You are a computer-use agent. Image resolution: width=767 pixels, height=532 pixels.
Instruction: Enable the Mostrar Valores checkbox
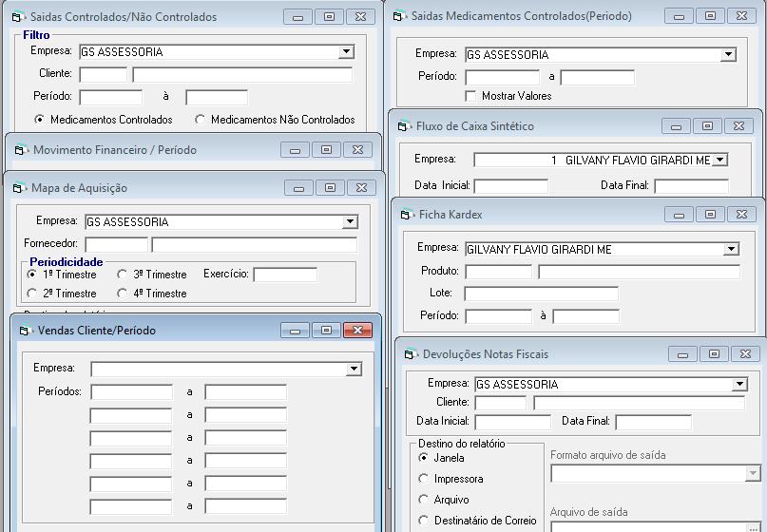point(470,96)
